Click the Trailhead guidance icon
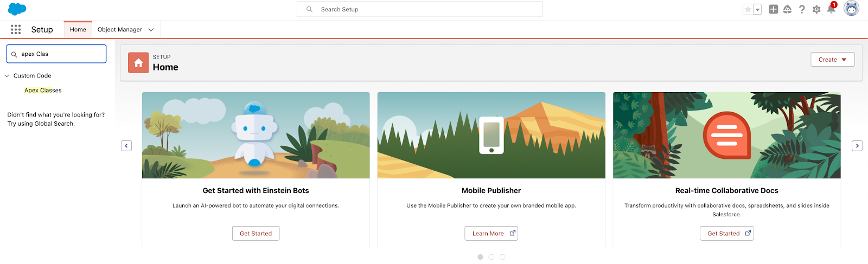 click(x=788, y=9)
